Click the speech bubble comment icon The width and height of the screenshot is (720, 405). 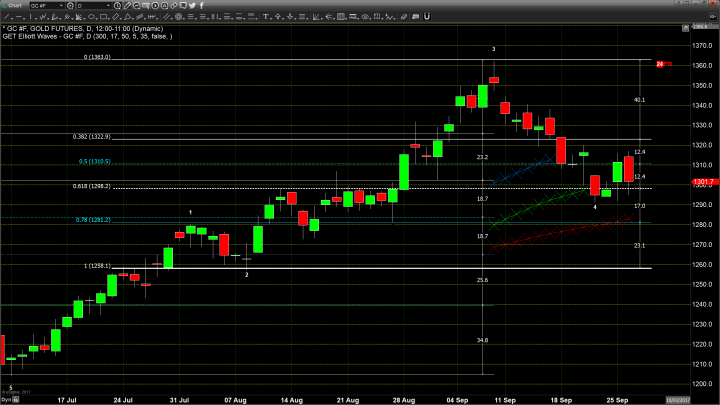(x=183, y=6)
